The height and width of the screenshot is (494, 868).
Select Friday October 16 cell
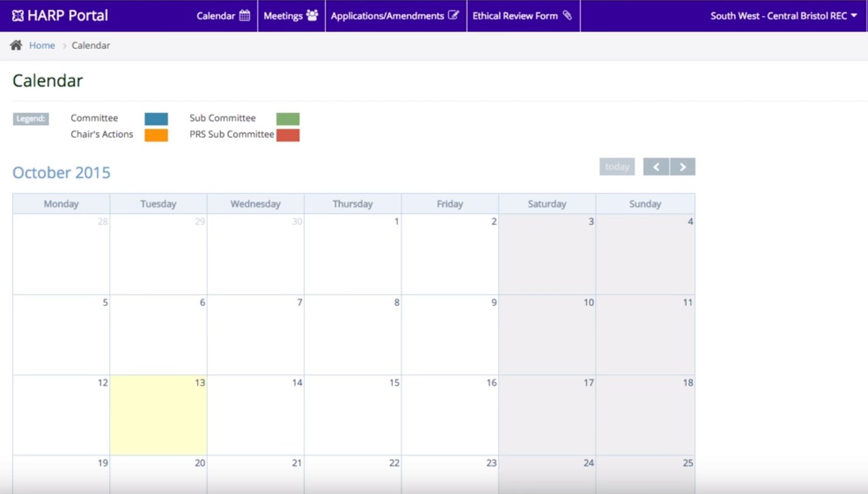tap(450, 415)
